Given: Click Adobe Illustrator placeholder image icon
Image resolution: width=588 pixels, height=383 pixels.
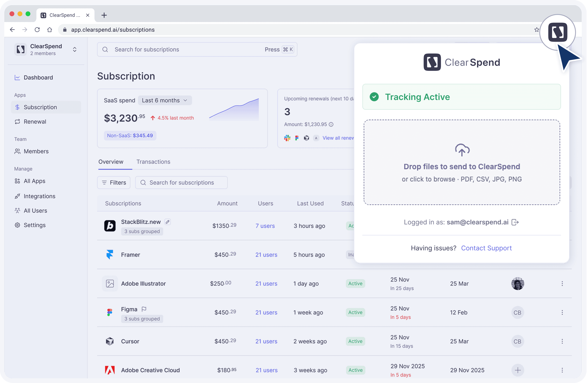Looking at the screenshot, I should (110, 283).
